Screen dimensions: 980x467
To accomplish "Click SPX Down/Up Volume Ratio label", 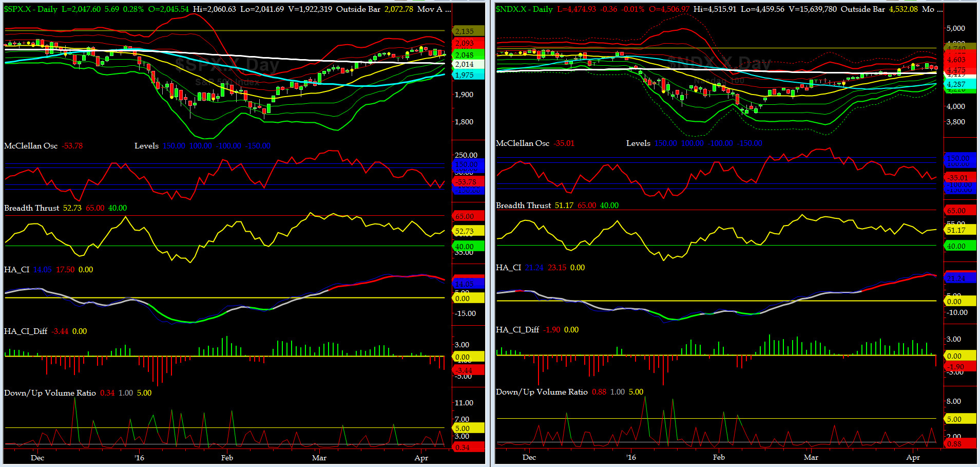I will click(50, 393).
